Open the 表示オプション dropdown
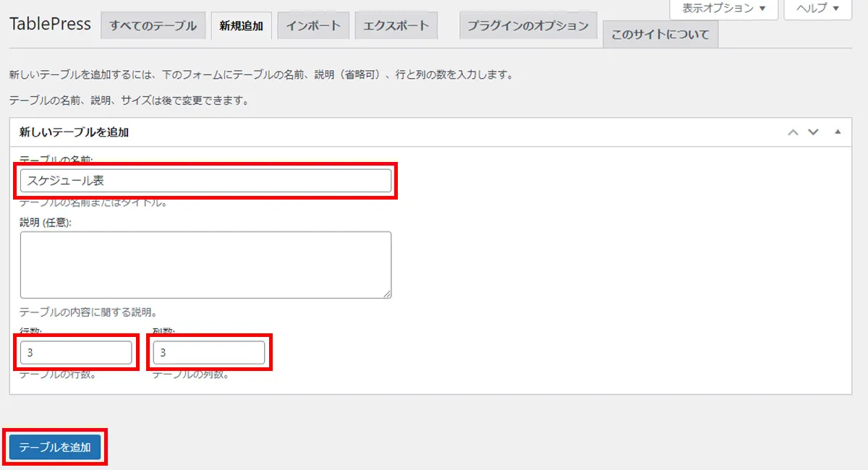Image resolution: width=868 pixels, height=470 pixels. coord(723,9)
